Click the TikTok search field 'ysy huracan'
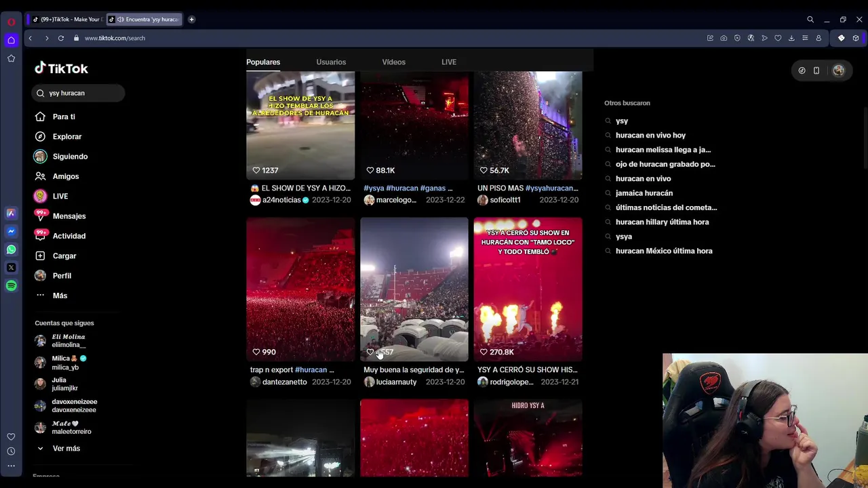This screenshot has height=488, width=868. (x=78, y=93)
